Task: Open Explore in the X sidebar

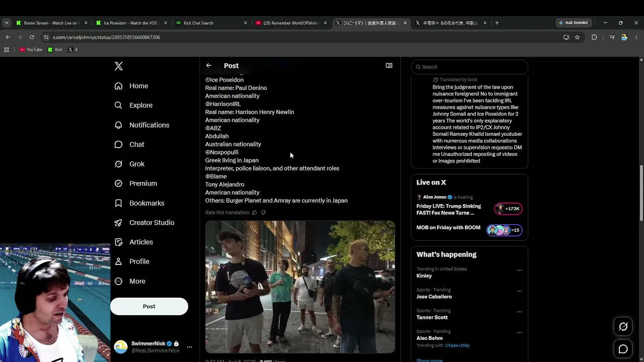Action: point(133,106)
